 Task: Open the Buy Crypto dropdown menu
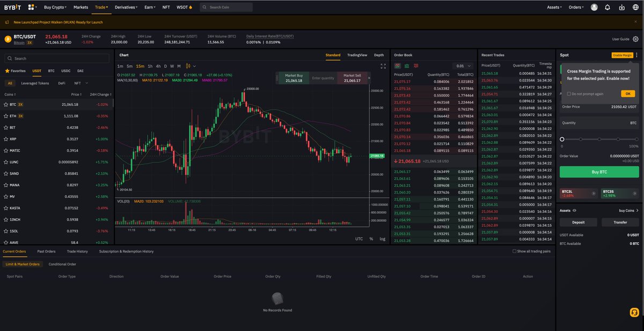[55, 8]
